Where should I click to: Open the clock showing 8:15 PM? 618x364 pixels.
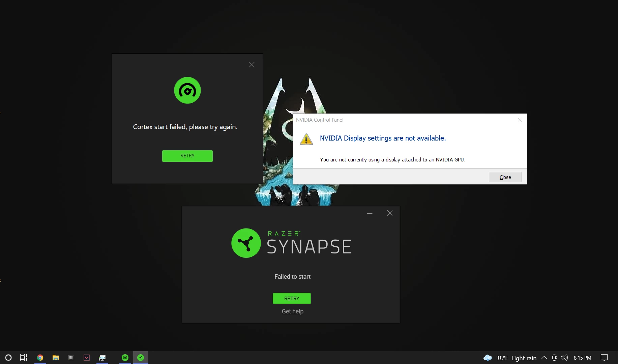point(582,358)
